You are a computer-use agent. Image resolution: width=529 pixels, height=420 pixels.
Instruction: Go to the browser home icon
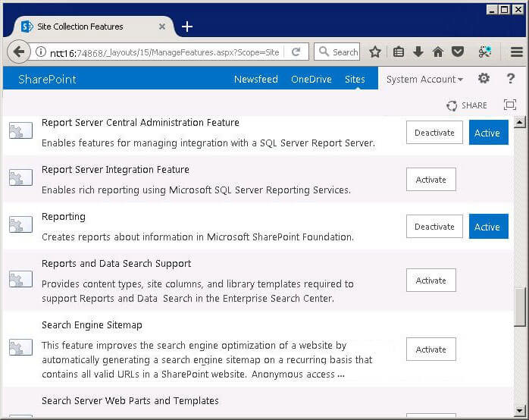[438, 52]
